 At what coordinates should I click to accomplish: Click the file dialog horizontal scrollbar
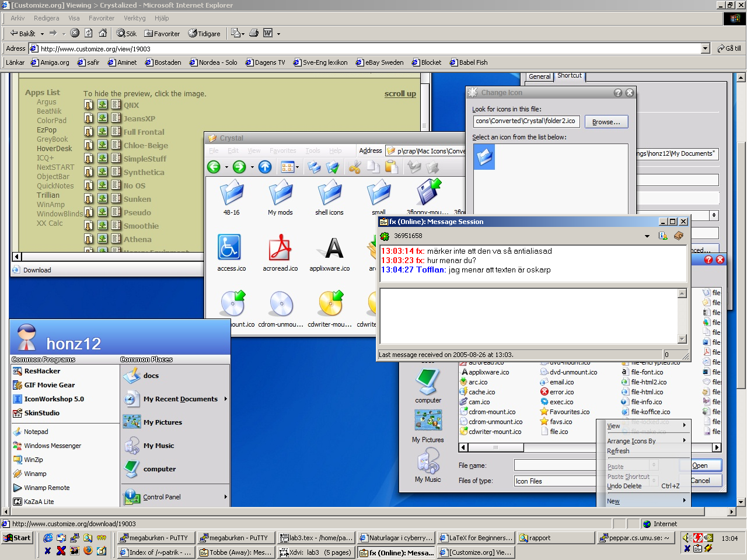(590, 447)
